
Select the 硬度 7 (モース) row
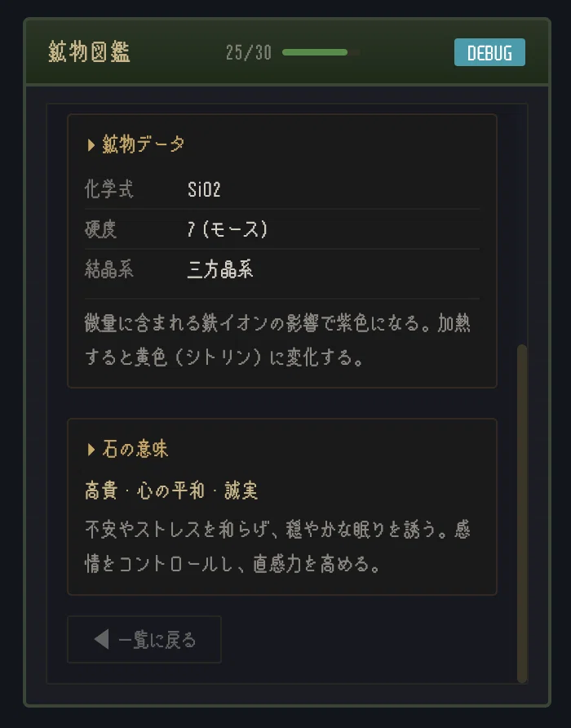(282, 229)
